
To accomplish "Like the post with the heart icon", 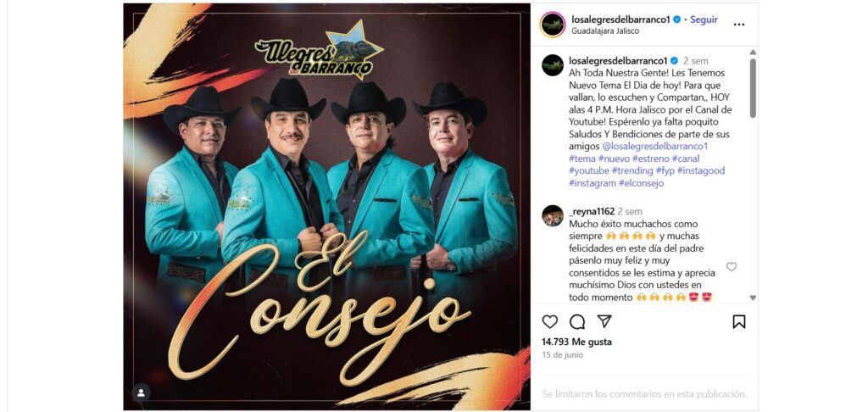I will 549,322.
